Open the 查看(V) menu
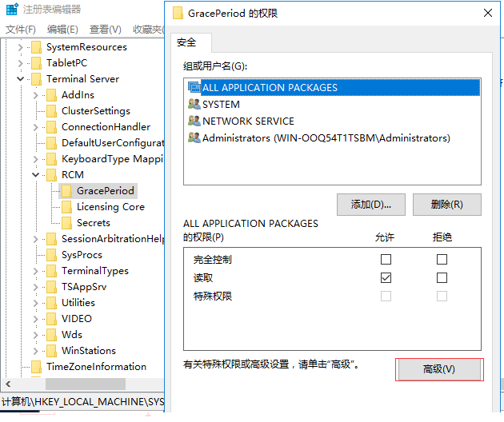 [x=105, y=30]
